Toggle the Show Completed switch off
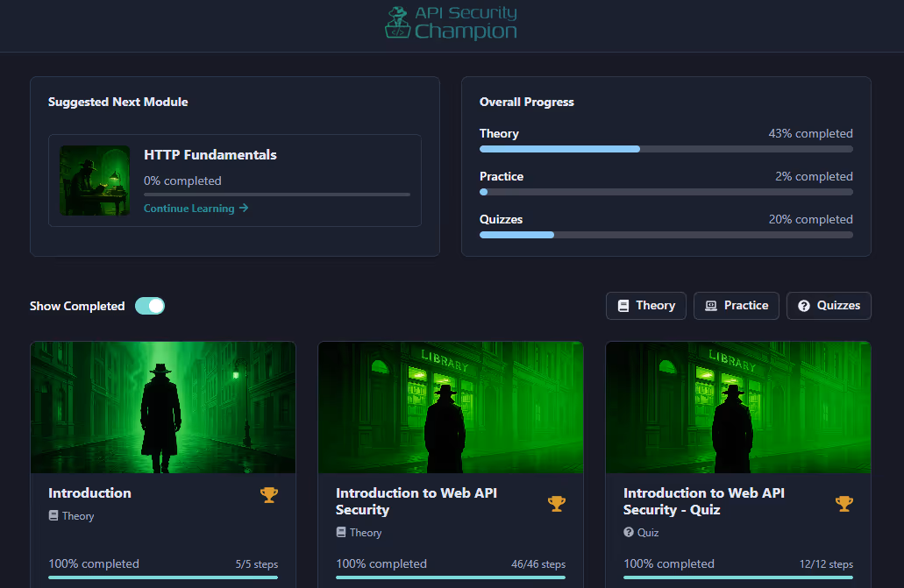904x588 pixels. (150, 306)
